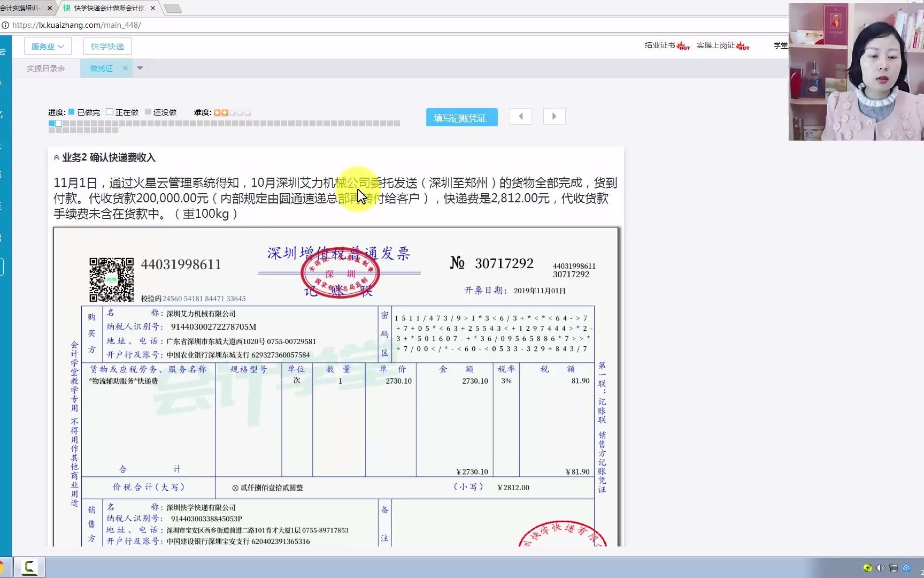Click the tax rate 3% cell
Image resolution: width=924 pixels, height=578 pixels.
point(506,381)
